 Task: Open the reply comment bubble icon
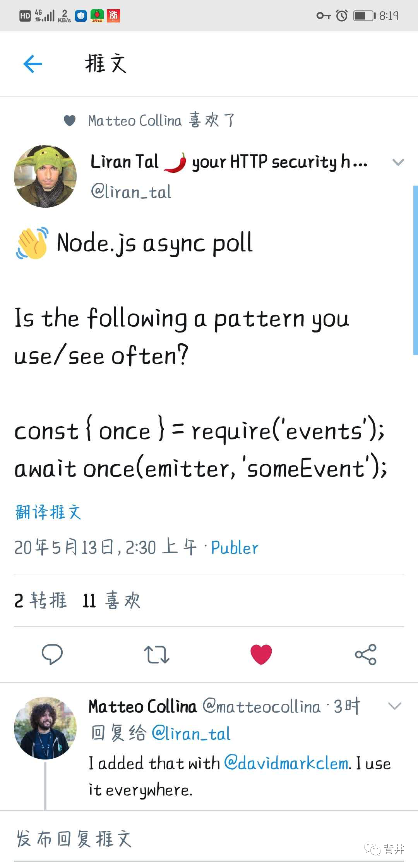coord(52,654)
